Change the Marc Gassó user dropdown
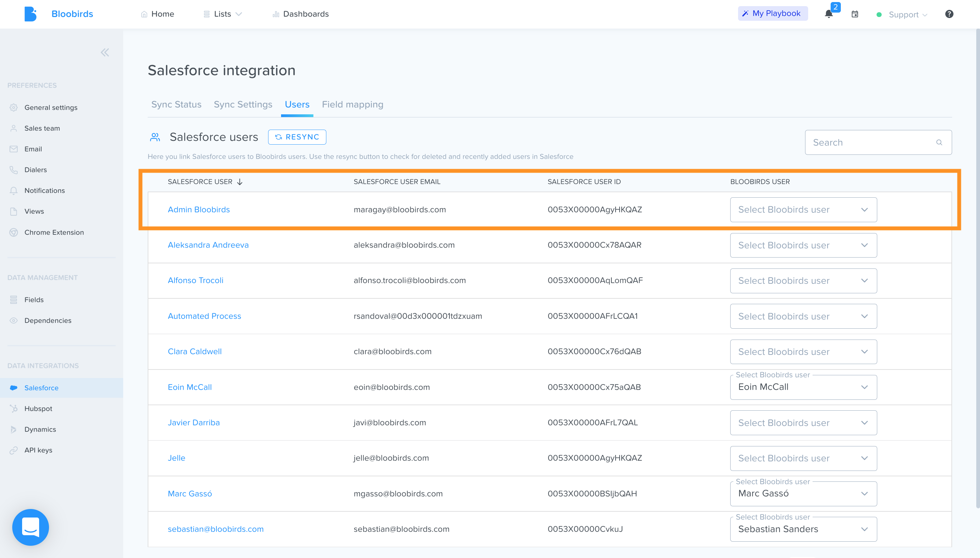Screen dimensions: 980x558 [803, 494]
